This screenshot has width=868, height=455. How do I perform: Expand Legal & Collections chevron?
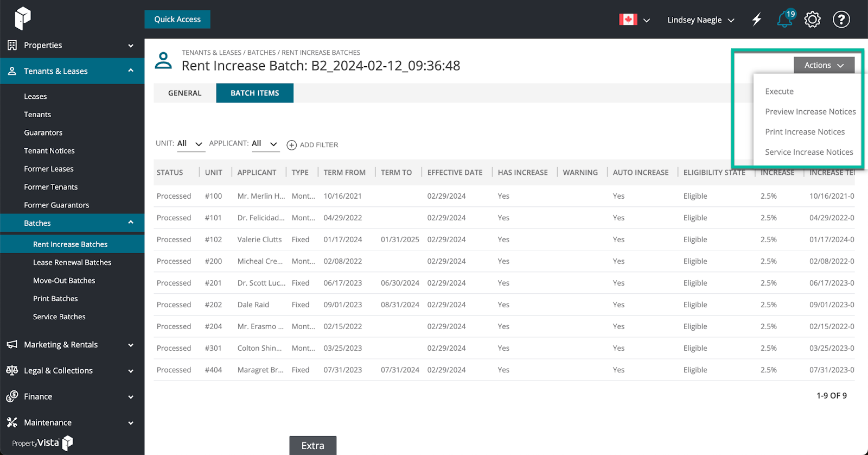pos(131,371)
